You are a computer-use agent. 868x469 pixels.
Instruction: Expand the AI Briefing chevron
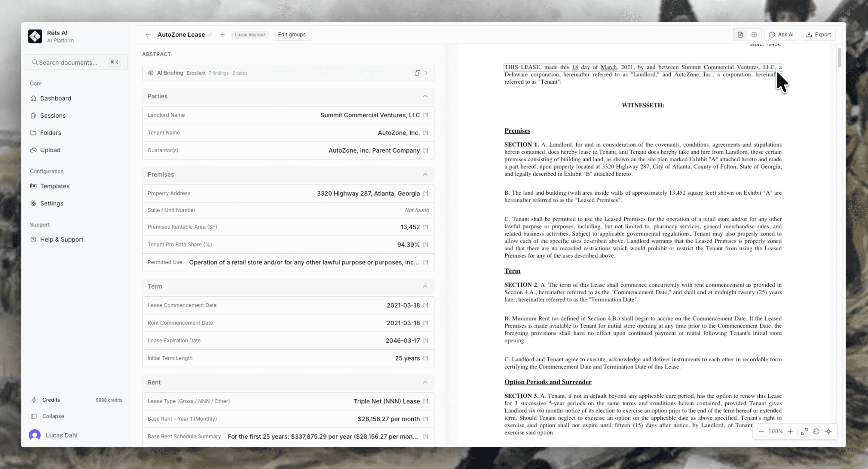click(427, 73)
